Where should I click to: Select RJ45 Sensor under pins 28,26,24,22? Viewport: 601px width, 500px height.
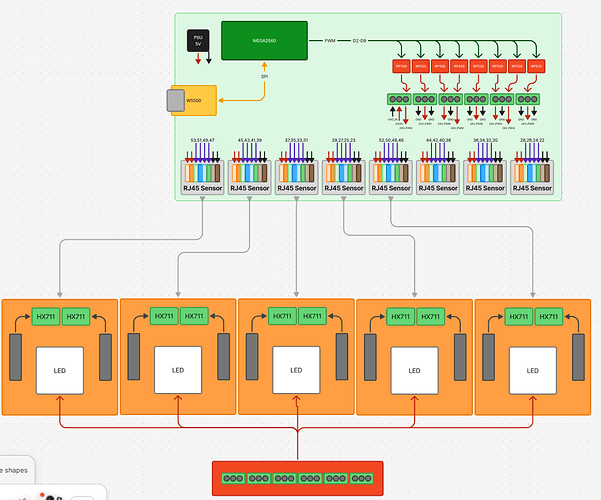(532, 178)
